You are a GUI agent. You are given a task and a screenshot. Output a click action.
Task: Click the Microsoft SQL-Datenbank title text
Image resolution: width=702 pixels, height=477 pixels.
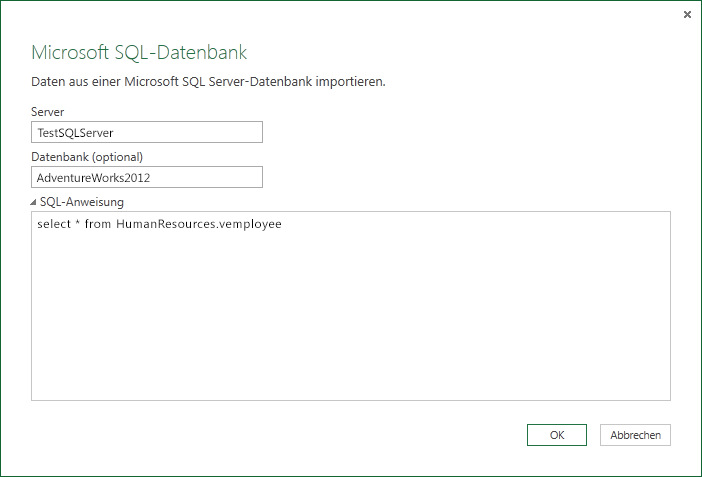139,52
